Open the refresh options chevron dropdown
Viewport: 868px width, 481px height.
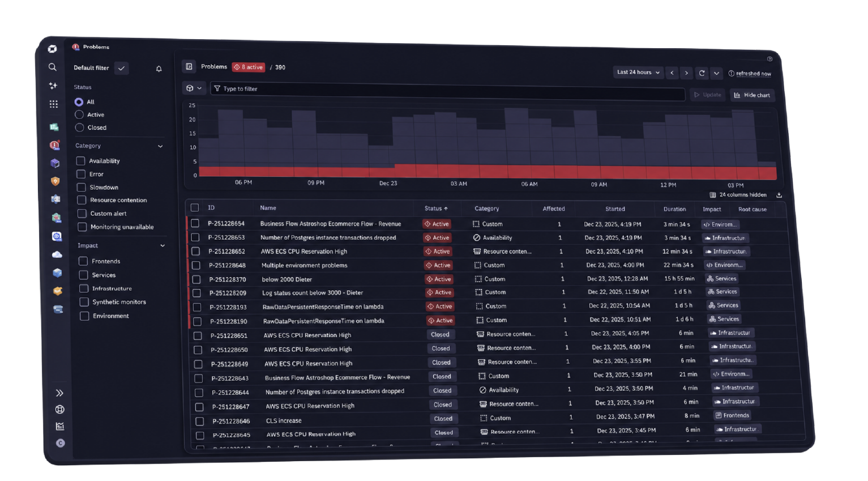coord(716,73)
